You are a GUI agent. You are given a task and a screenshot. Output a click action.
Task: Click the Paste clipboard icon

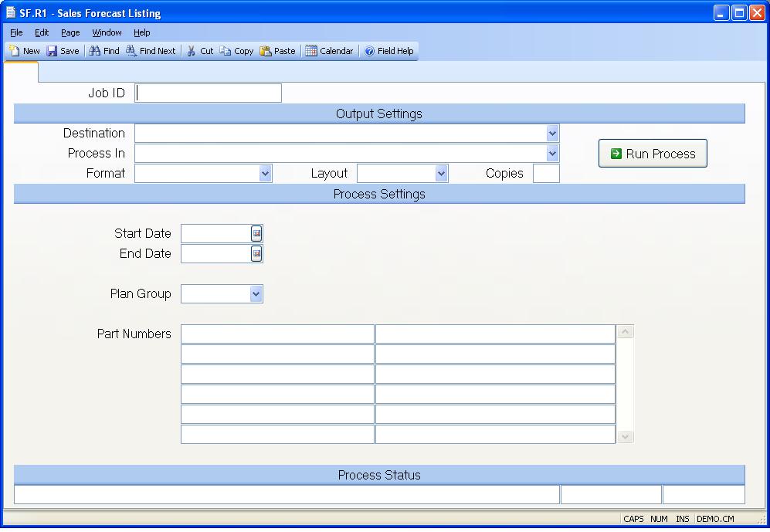266,51
